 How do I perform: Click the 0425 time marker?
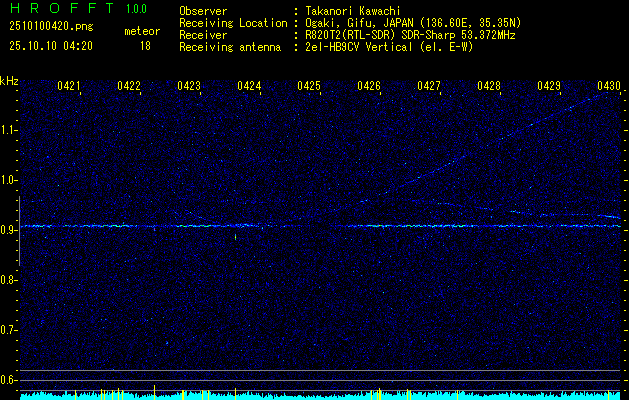(309, 86)
